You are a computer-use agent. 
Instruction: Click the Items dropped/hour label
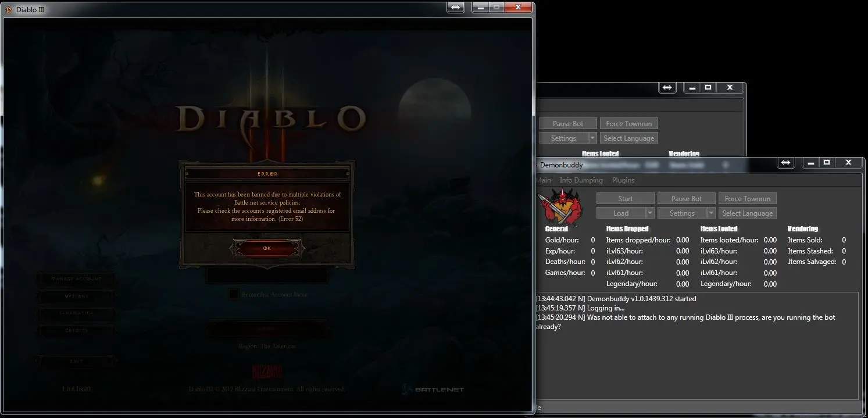click(638, 240)
